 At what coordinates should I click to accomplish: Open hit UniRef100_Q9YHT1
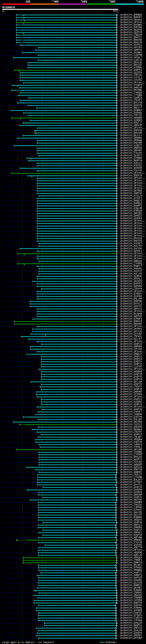pyautogui.click(x=131, y=251)
